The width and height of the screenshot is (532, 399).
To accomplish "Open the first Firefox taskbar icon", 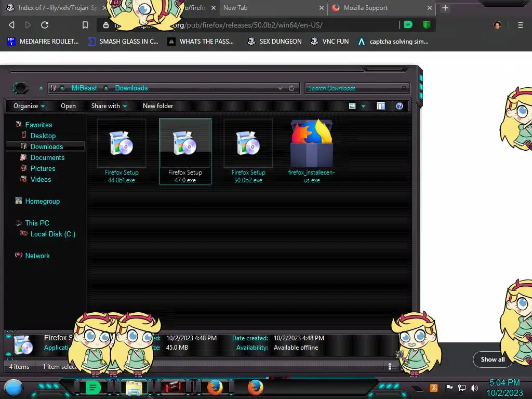I will (215, 388).
